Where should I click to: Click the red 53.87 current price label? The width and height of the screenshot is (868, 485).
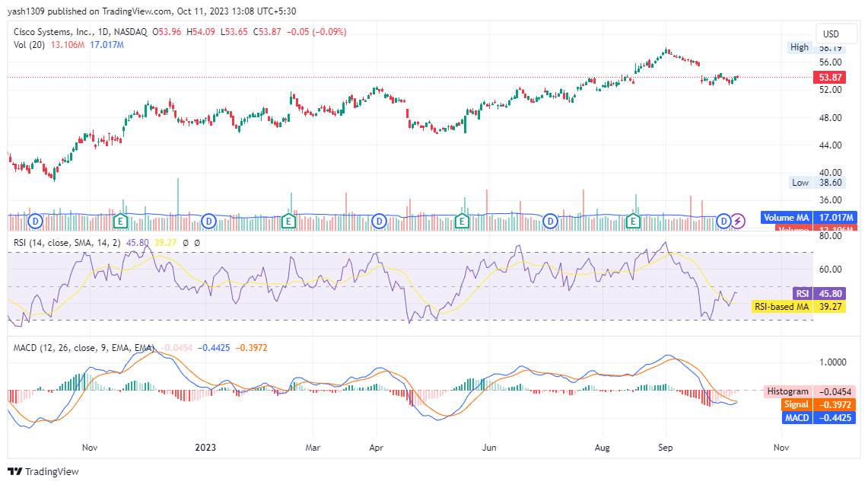(x=830, y=78)
